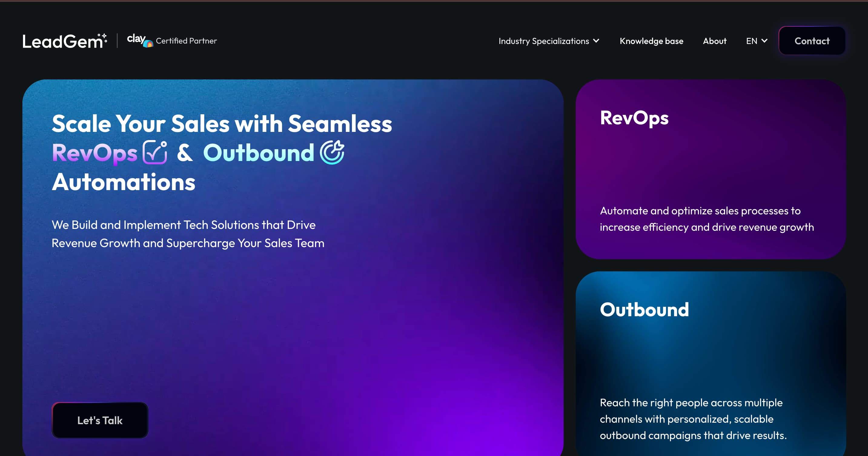Open the Knowledge base page
This screenshot has height=456, width=868.
(x=651, y=41)
